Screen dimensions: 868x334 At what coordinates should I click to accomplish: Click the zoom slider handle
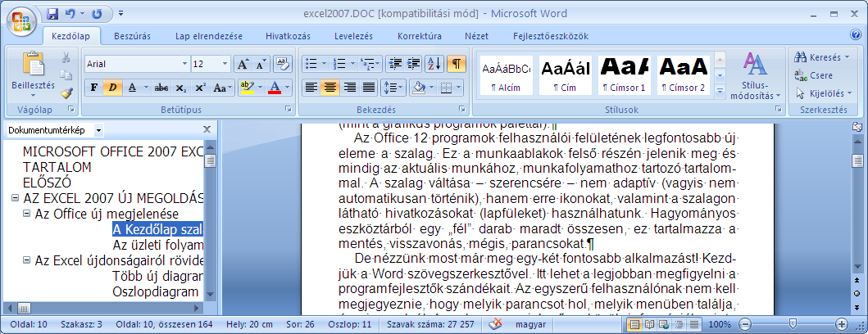coord(793,324)
